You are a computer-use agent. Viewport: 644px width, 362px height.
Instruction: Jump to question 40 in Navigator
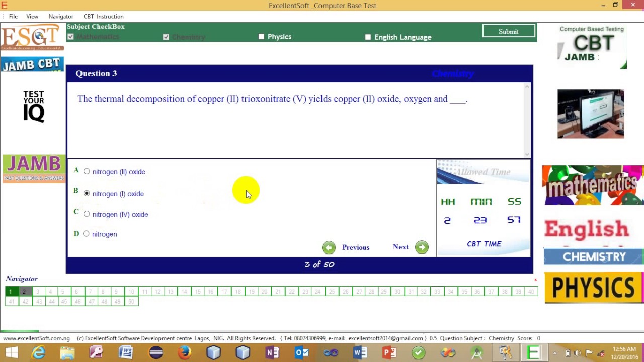pos(531,292)
